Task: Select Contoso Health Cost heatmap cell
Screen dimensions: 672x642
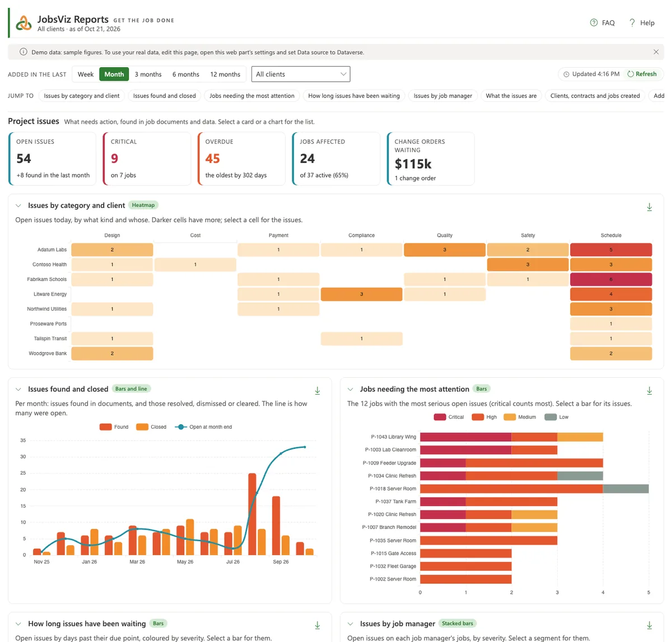Action: [195, 264]
